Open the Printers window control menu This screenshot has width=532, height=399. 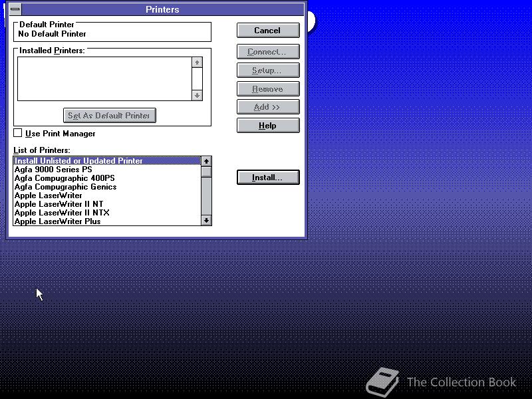[x=15, y=9]
